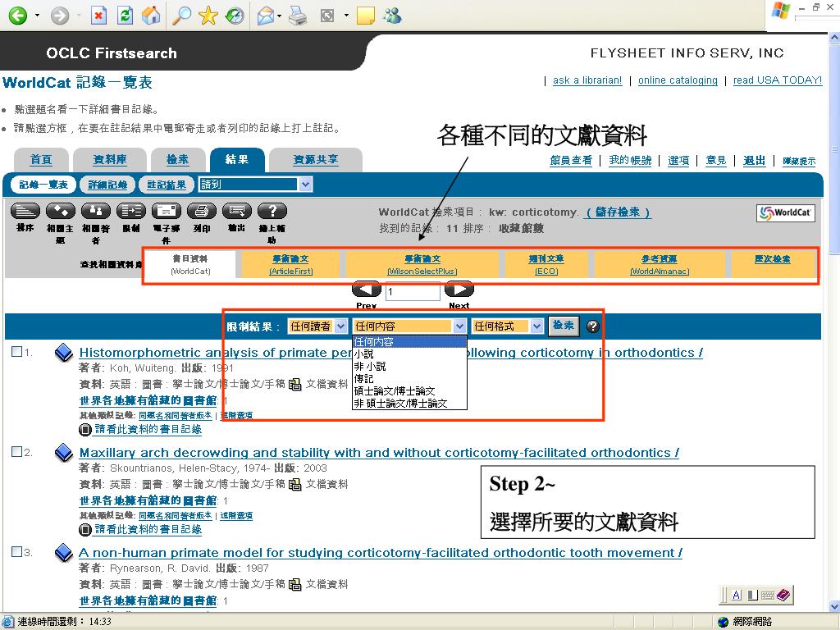Open browser Search magnifier icon
840x630 pixels.
pyautogui.click(x=181, y=15)
